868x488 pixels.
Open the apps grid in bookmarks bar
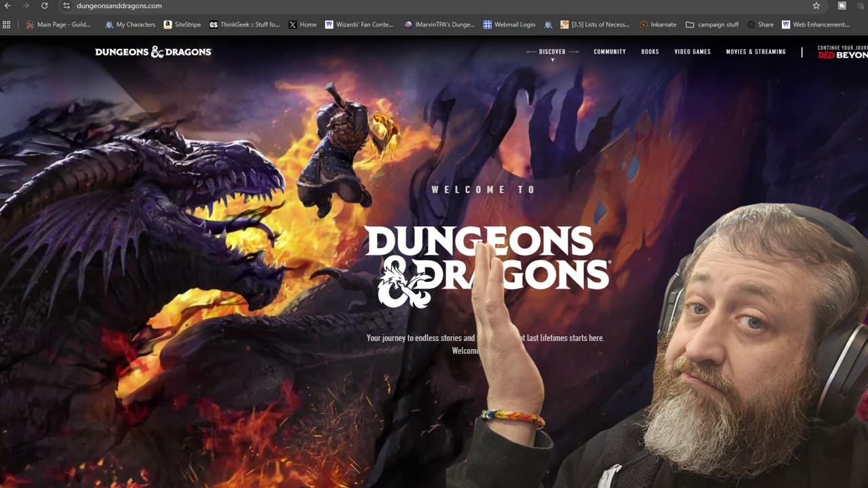pos(7,24)
